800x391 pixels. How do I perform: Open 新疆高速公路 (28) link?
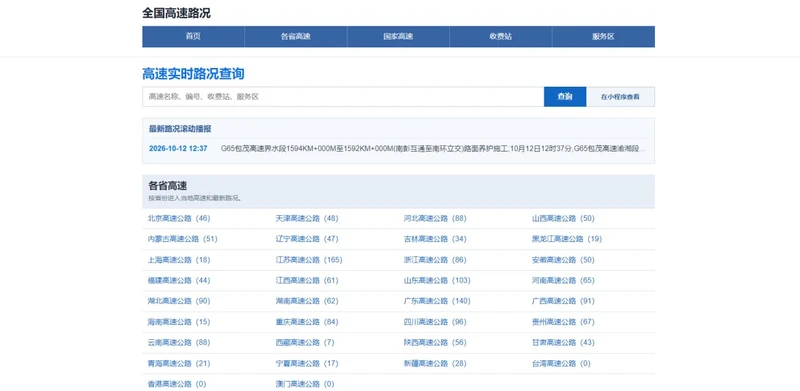[x=435, y=363]
